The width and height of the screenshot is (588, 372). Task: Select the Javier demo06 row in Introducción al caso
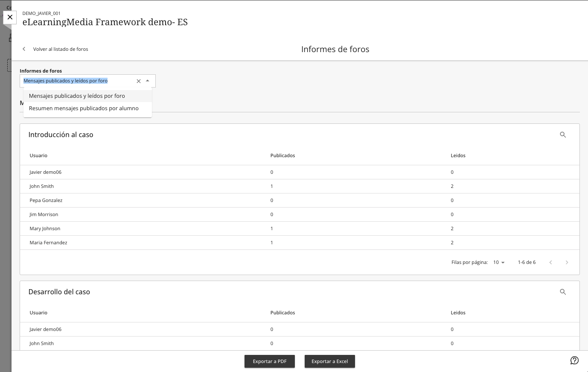point(300,172)
